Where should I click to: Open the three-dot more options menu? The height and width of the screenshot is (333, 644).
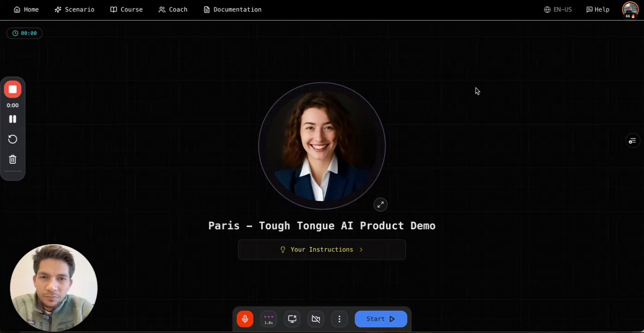pos(340,319)
